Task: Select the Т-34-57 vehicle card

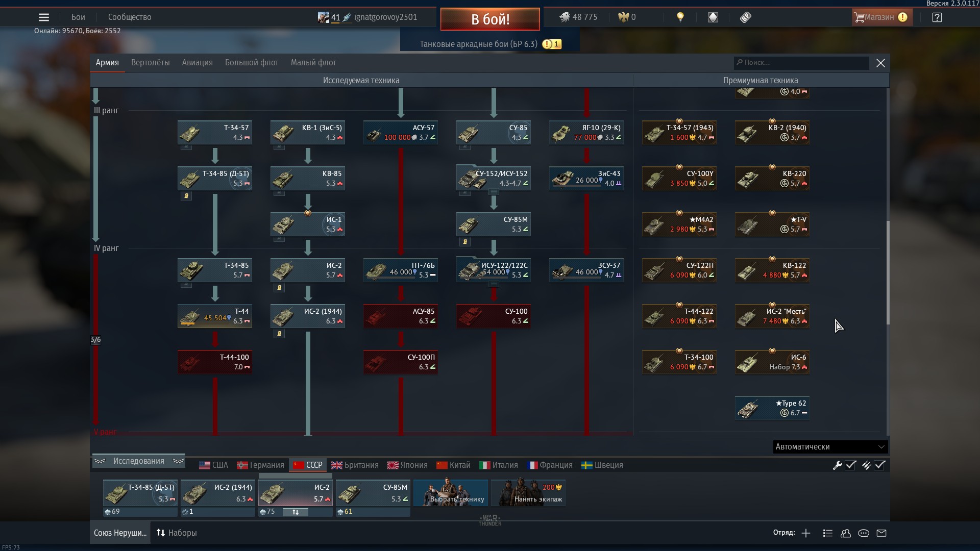Action: tap(215, 133)
